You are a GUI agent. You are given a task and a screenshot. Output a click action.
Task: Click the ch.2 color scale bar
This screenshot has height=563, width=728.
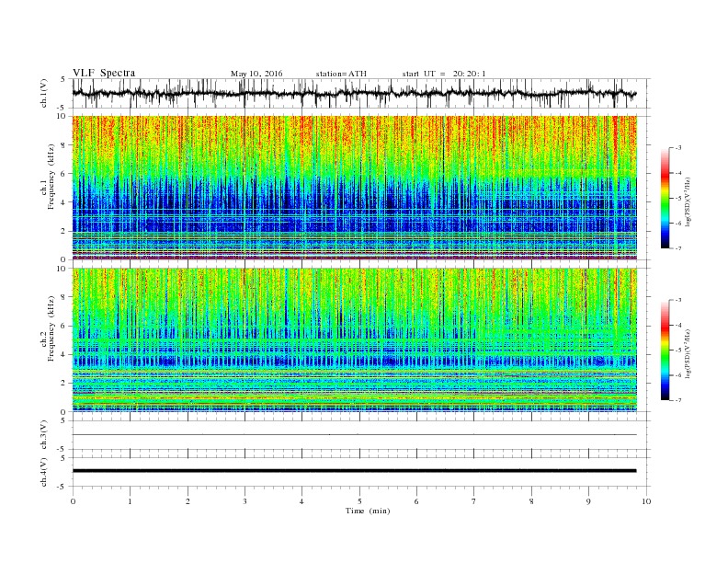[x=665, y=350]
